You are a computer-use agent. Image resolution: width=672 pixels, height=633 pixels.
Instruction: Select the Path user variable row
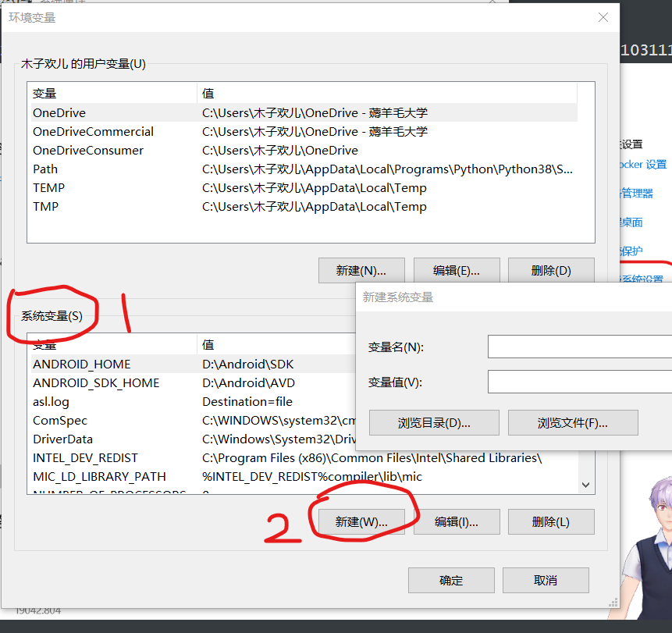(304, 169)
